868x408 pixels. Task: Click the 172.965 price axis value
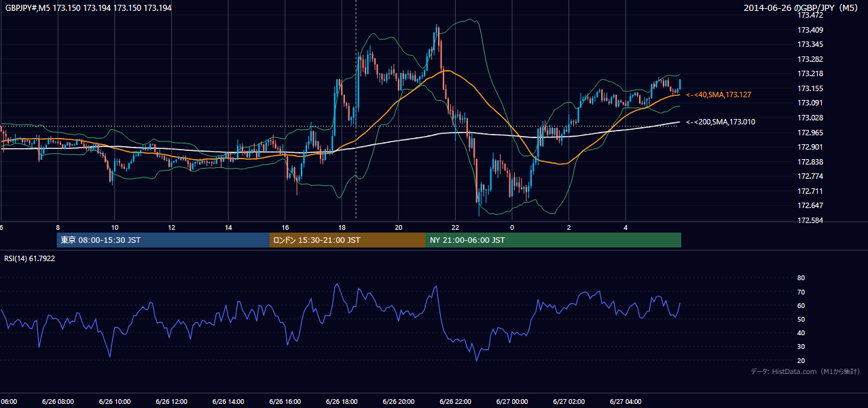point(810,133)
